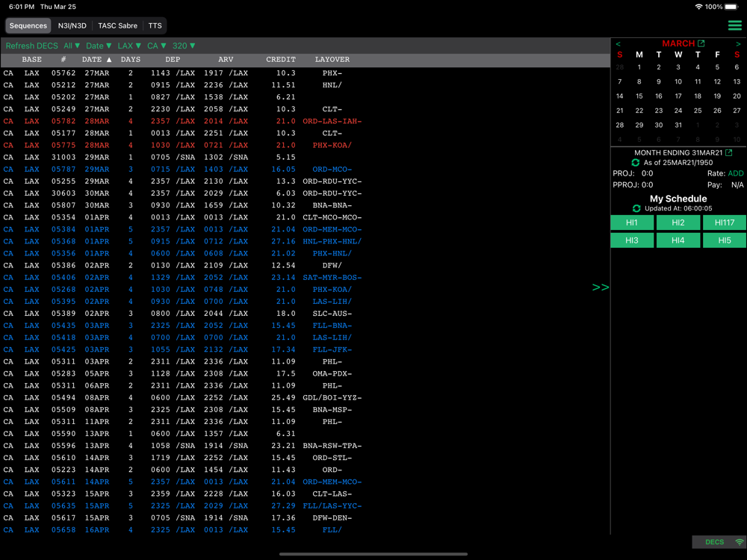The image size is (747, 560).
Task: Select sequence 05635 FLL/LAS-YYC
Action: coord(305,505)
